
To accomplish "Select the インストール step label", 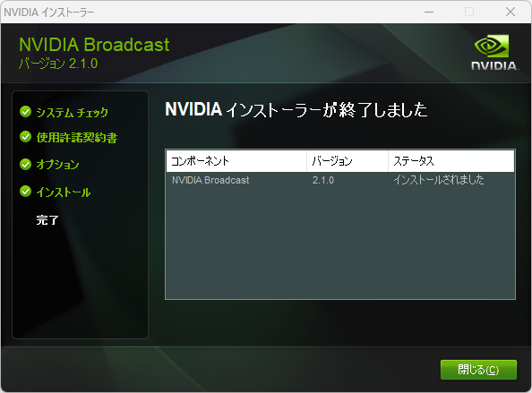I will [x=63, y=192].
